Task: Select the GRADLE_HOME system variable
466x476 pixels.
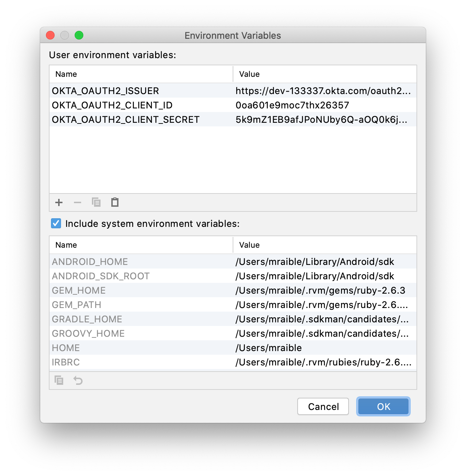Action: (87, 319)
